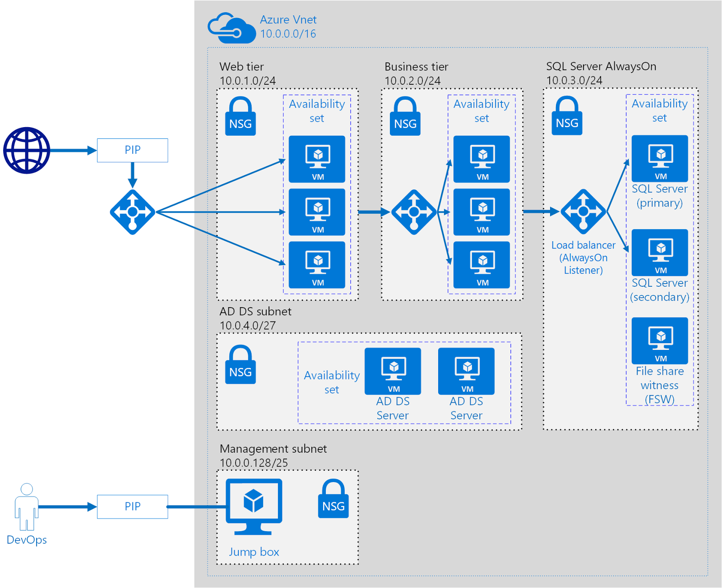Viewport: 722px width, 588px height.
Task: Select the middle VM in Business tier
Action: pos(481,212)
